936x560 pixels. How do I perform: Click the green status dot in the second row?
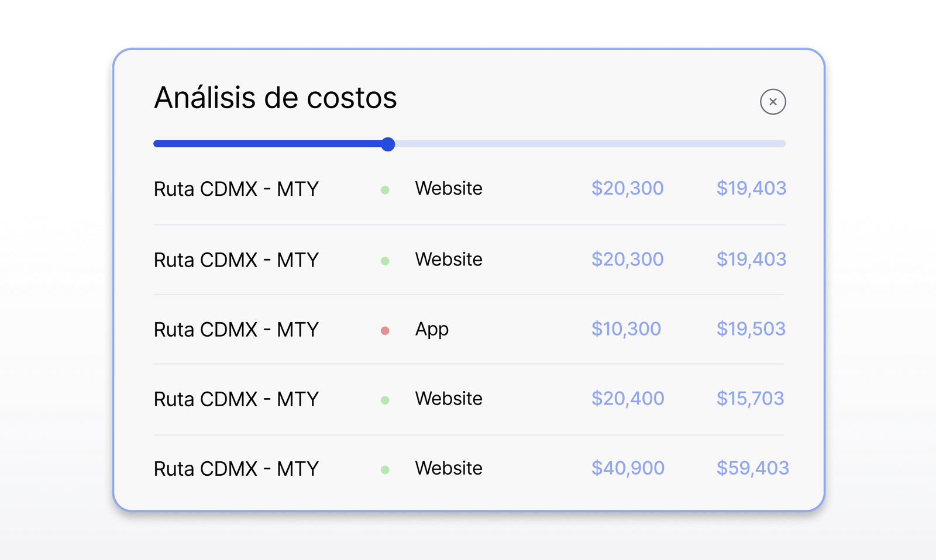[x=385, y=261]
